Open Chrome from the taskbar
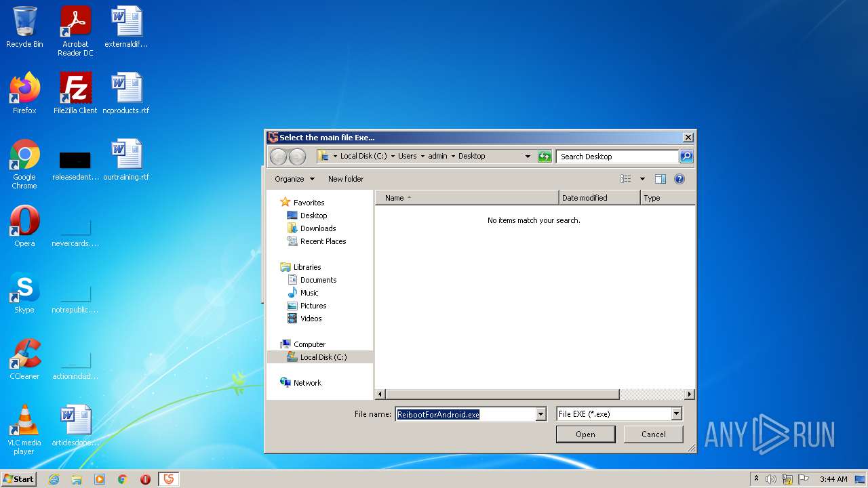868x488 pixels. pos(123,479)
